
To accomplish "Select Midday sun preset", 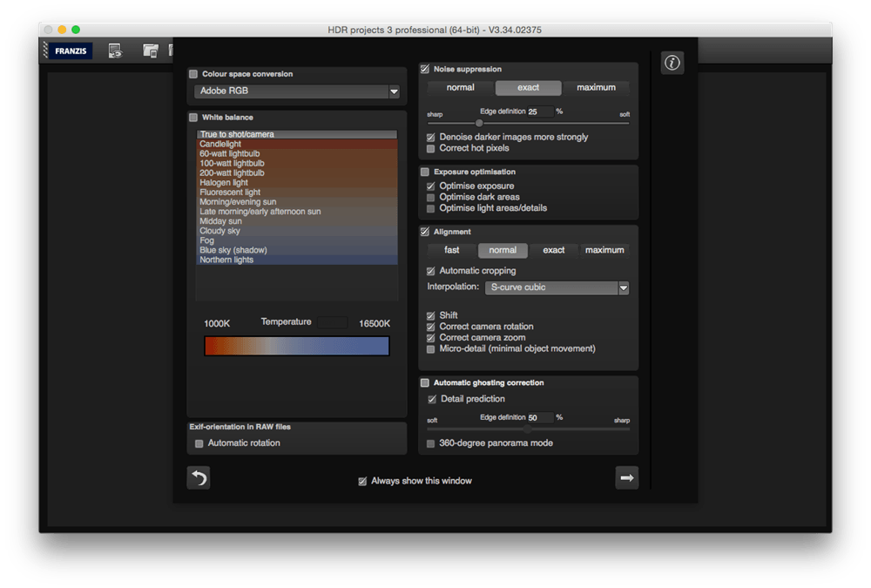I will pos(297,221).
